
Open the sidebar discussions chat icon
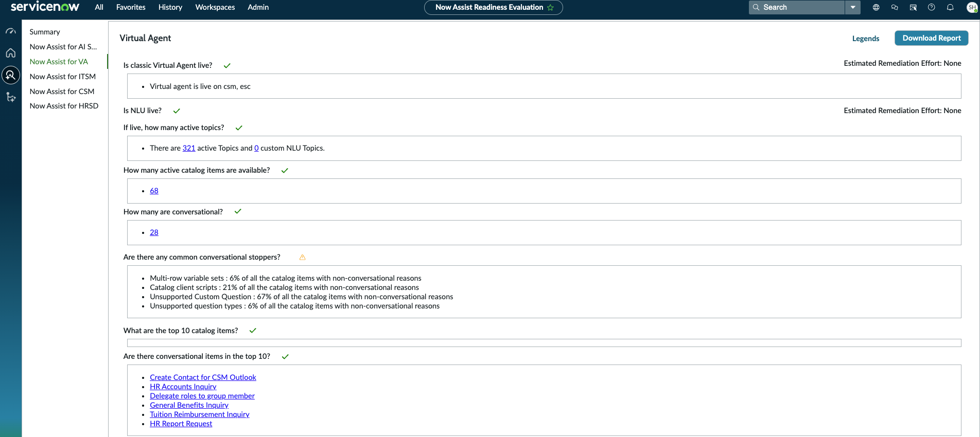(895, 7)
